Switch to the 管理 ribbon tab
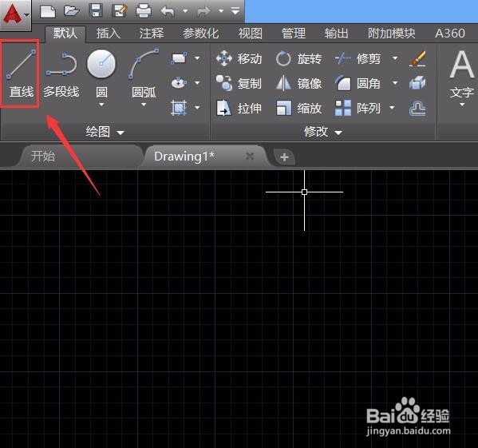Viewport: 478px width, 448px height. (x=293, y=34)
